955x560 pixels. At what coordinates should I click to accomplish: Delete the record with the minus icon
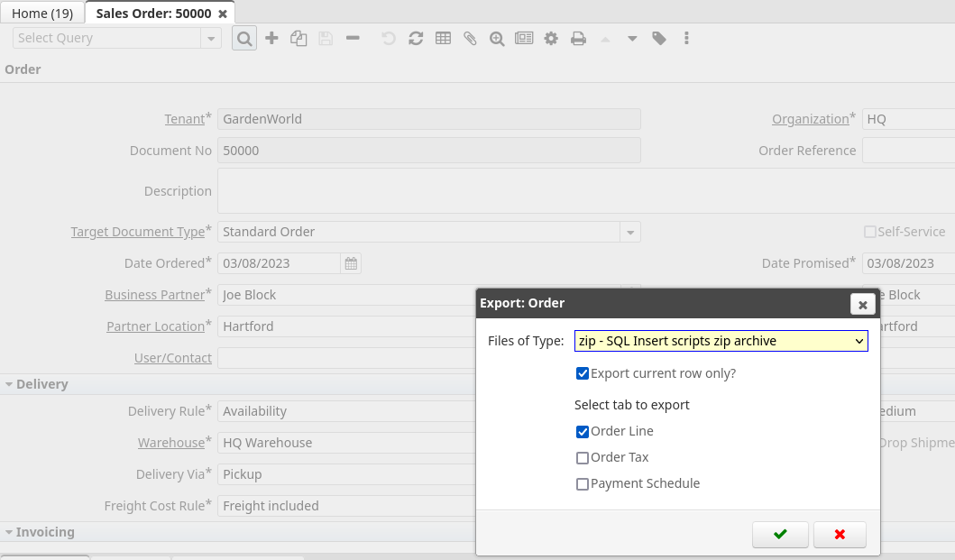click(353, 38)
